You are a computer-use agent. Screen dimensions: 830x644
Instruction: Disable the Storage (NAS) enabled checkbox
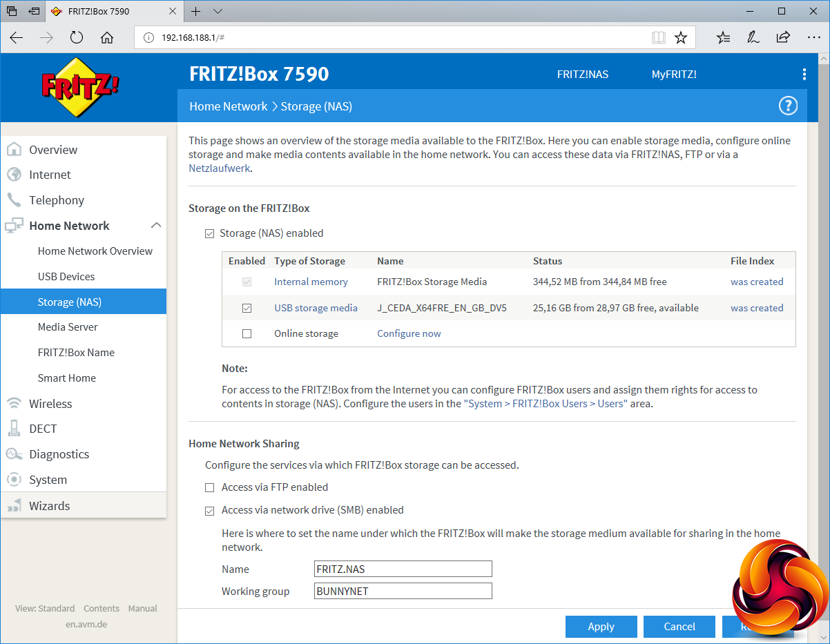(210, 234)
